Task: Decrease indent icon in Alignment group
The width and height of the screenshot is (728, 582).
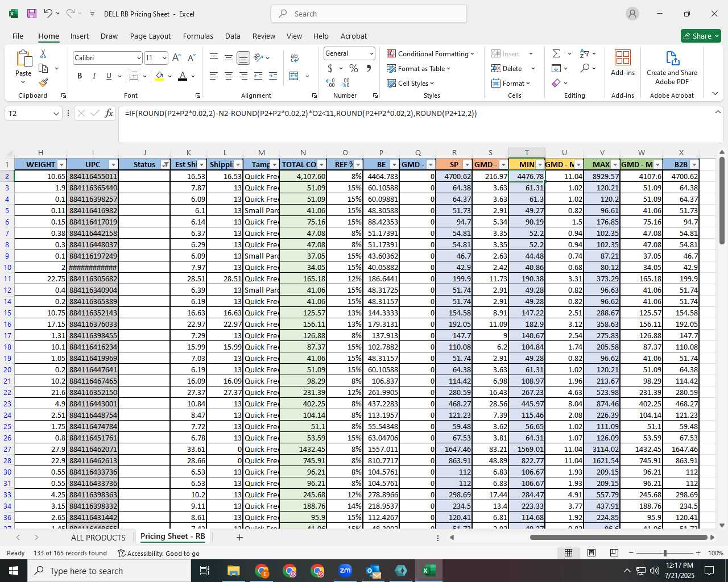Action: click(258, 76)
